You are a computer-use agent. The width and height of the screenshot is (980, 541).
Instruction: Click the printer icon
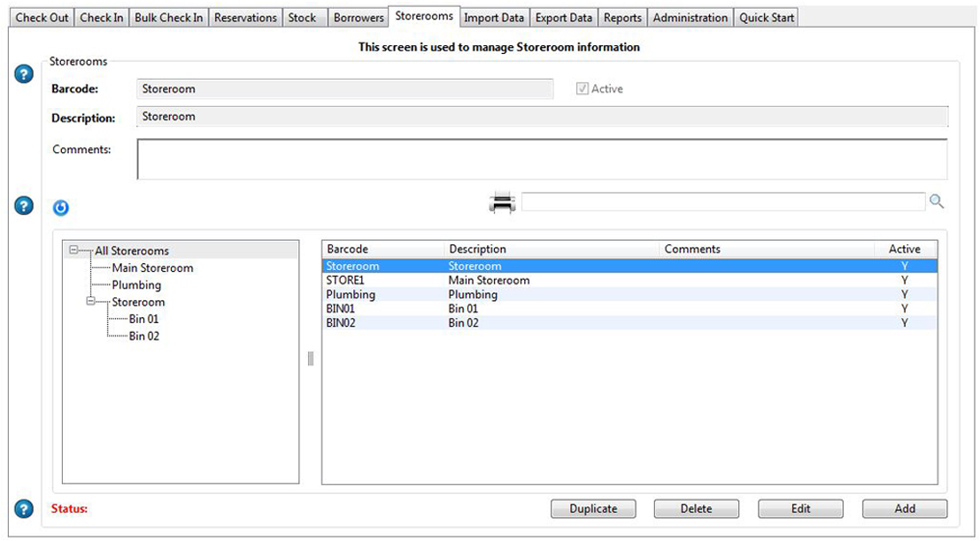tap(502, 203)
